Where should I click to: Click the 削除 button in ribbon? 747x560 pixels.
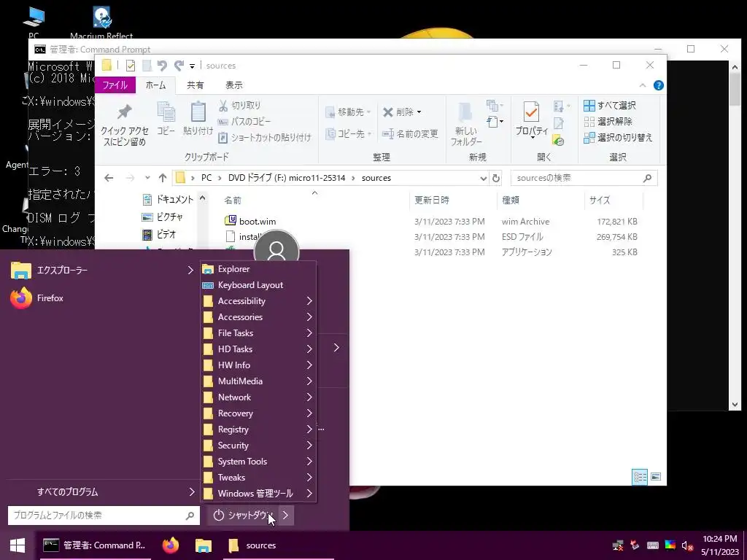402,112
